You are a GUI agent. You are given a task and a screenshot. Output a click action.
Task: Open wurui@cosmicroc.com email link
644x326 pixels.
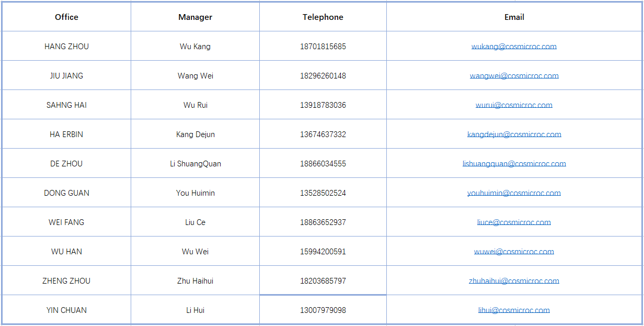pyautogui.click(x=514, y=105)
